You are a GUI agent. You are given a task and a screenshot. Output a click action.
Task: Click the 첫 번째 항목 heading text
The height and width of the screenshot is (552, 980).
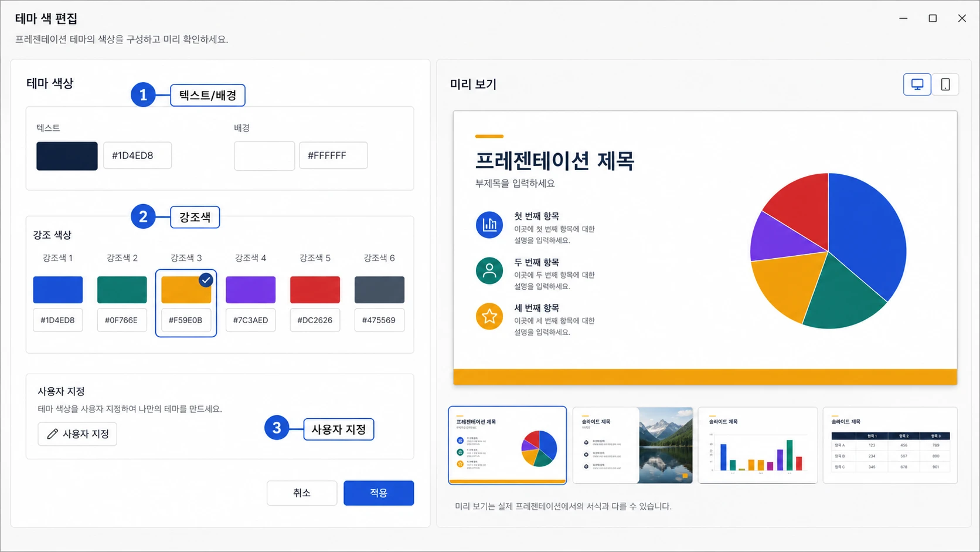(x=536, y=216)
